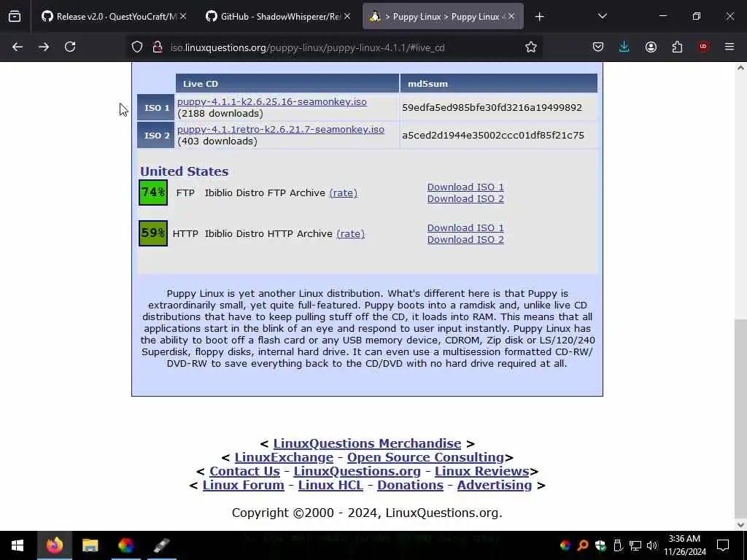The image size is (747, 560).
Task: Close the Release v2.0 QuestYouCraft tab
Action: coord(183,17)
